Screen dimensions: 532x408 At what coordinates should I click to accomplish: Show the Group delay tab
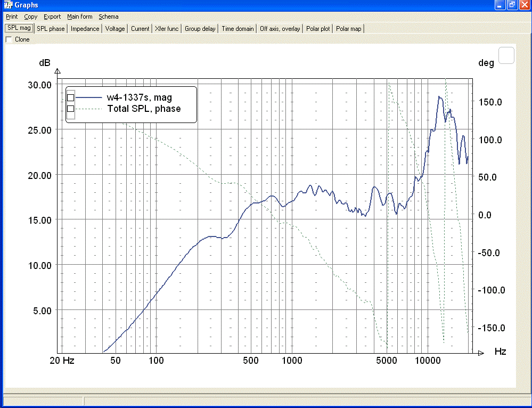click(200, 29)
